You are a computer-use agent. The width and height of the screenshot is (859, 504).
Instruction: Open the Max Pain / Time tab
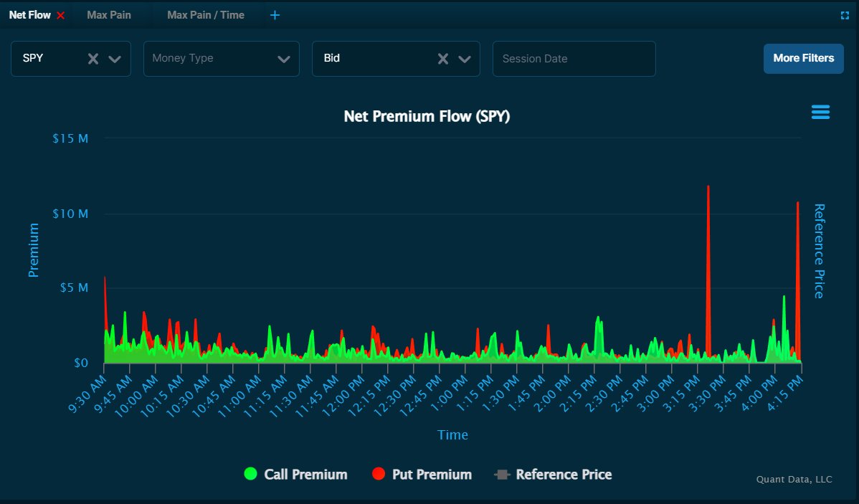(205, 14)
